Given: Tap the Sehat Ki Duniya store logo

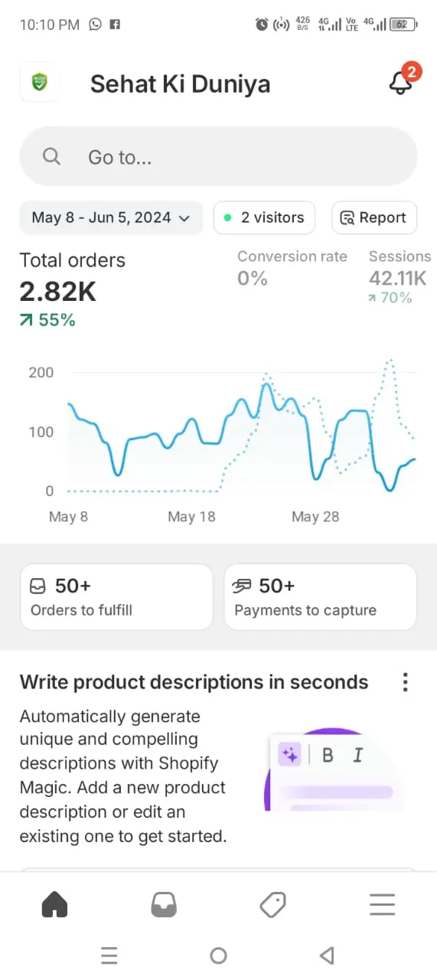Looking at the screenshot, I should (38, 82).
